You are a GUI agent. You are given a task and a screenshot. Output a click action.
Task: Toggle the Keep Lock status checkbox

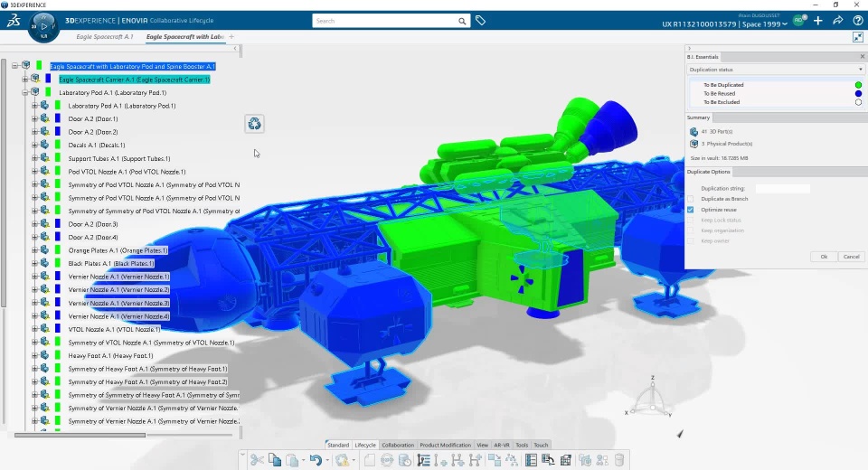[690, 221]
